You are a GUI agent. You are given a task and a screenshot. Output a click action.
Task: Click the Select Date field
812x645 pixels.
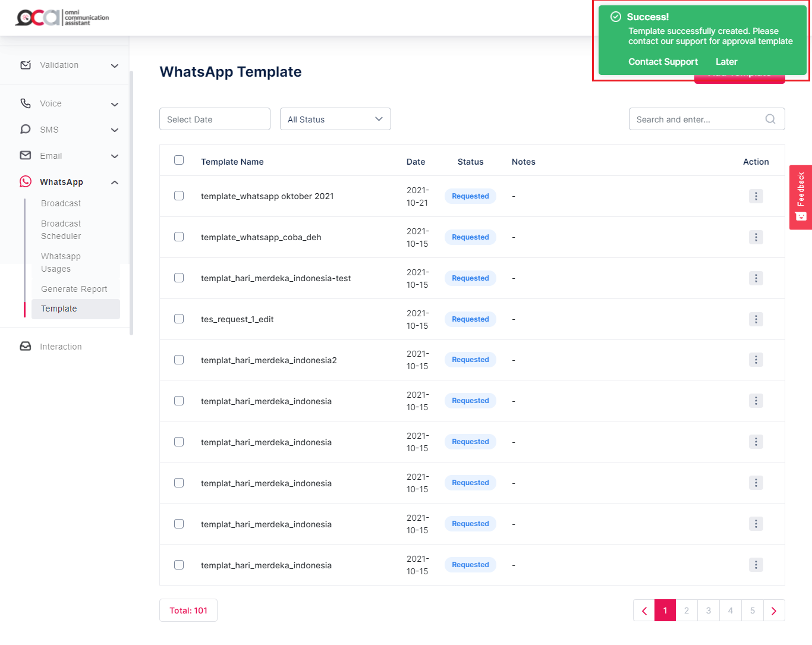[x=215, y=119]
